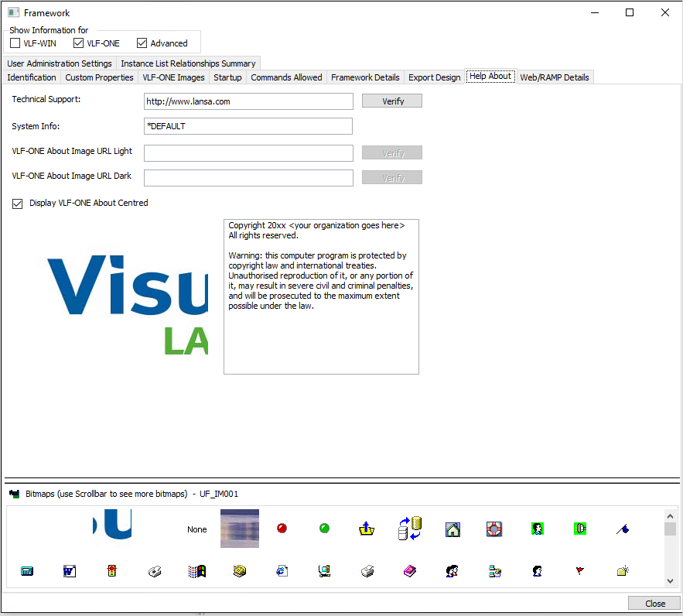Select the computer monitor bitmap
This screenshot has width=683, height=616.
tap(325, 571)
